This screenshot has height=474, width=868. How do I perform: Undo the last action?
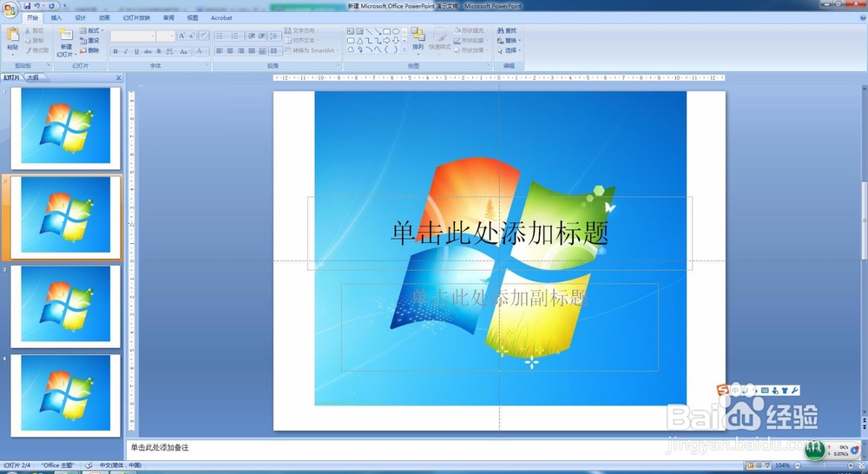click(37, 5)
